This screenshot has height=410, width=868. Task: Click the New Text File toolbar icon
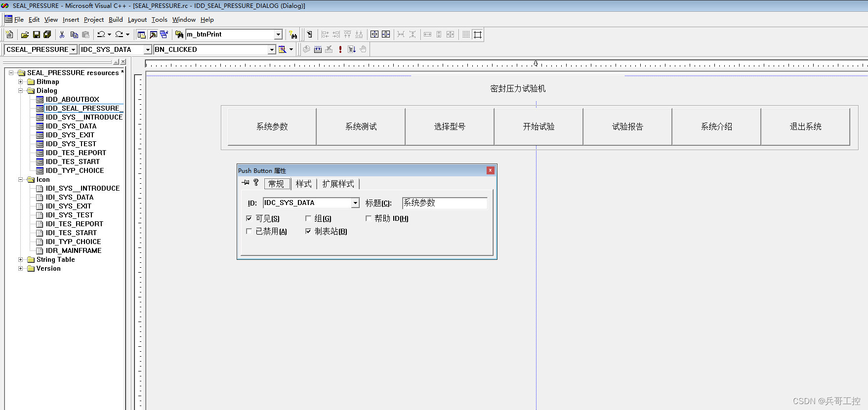10,35
